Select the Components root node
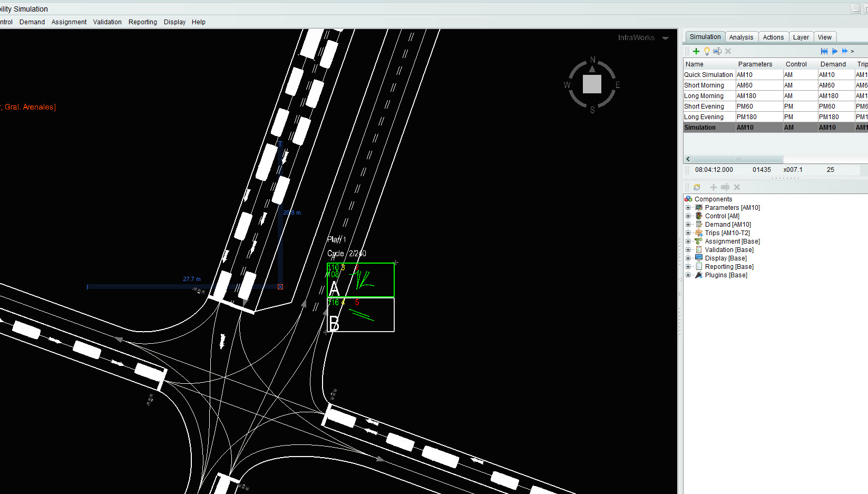Image resolution: width=868 pixels, height=494 pixels. [713, 199]
